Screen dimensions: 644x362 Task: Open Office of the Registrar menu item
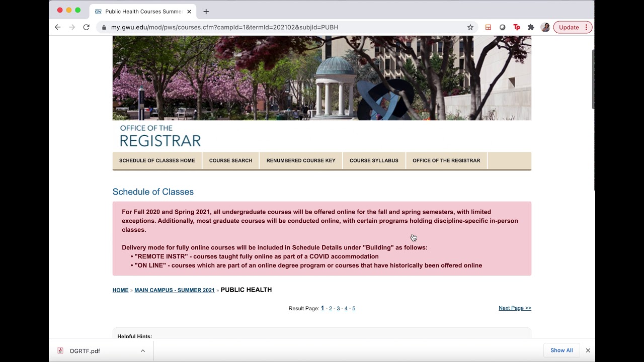pos(446,160)
